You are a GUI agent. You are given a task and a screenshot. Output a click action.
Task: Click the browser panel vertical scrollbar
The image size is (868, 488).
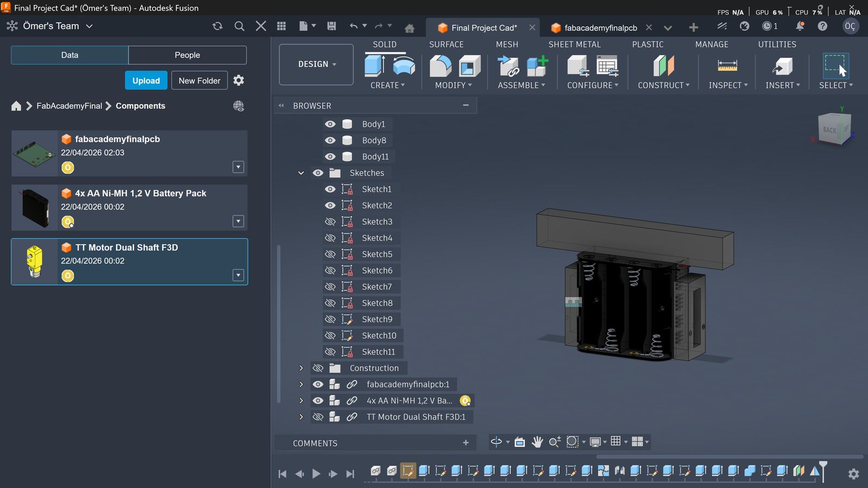[279, 324]
